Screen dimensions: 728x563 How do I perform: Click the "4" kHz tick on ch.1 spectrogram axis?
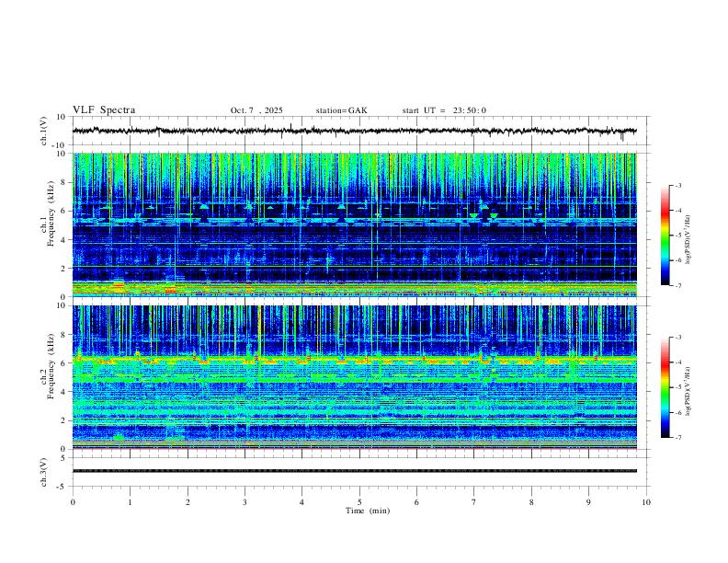click(64, 240)
